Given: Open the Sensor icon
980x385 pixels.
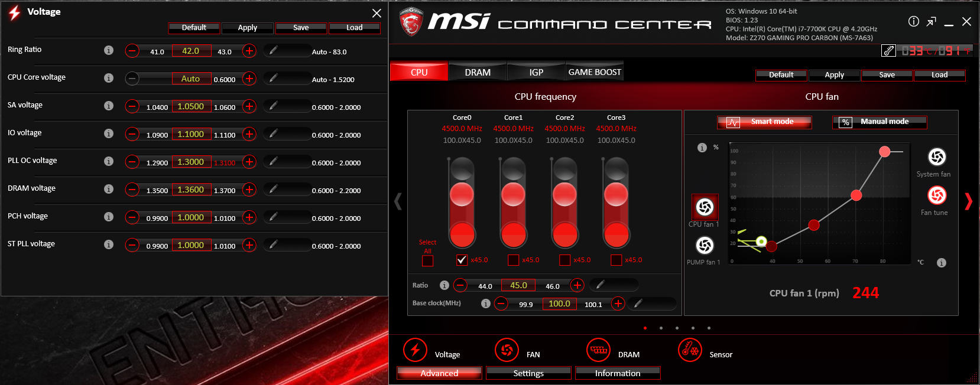Looking at the screenshot, I should (x=690, y=350).
